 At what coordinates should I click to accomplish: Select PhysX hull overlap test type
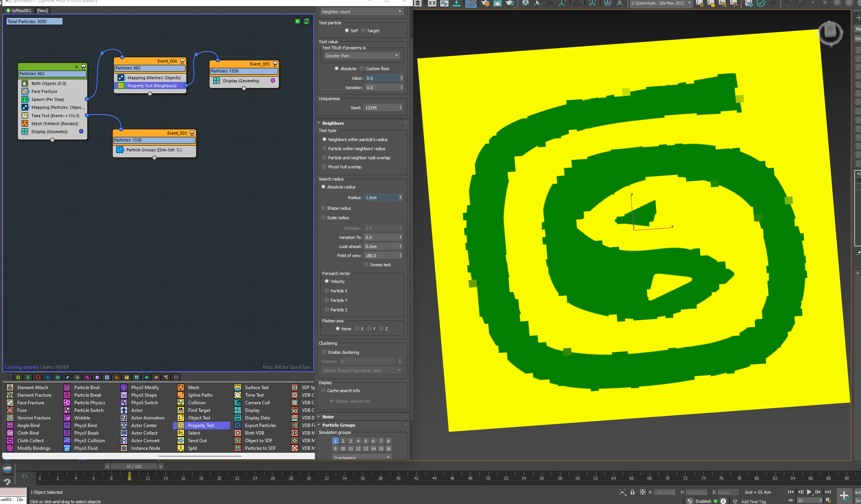pyautogui.click(x=324, y=166)
